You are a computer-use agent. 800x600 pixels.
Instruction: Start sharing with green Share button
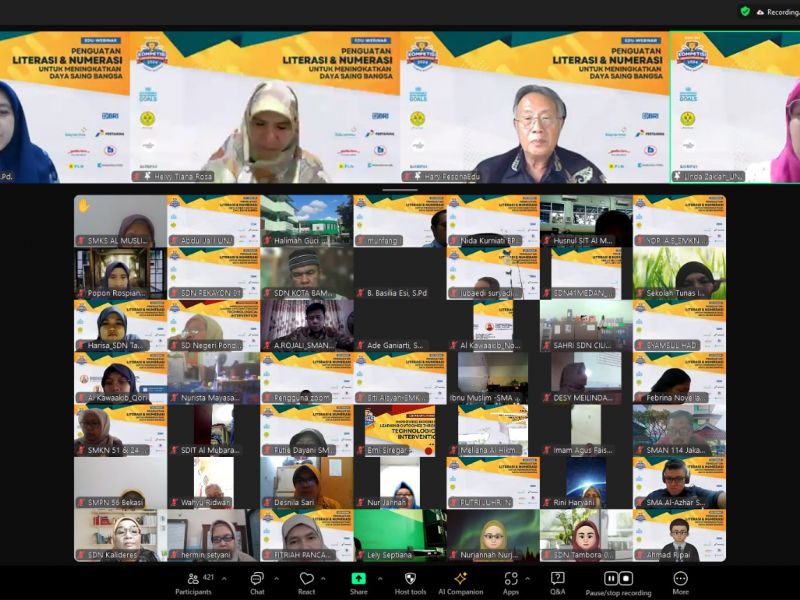(358, 580)
